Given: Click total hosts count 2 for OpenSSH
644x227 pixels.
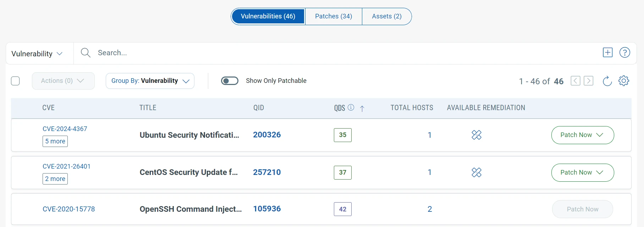Looking at the screenshot, I should click(x=430, y=209).
